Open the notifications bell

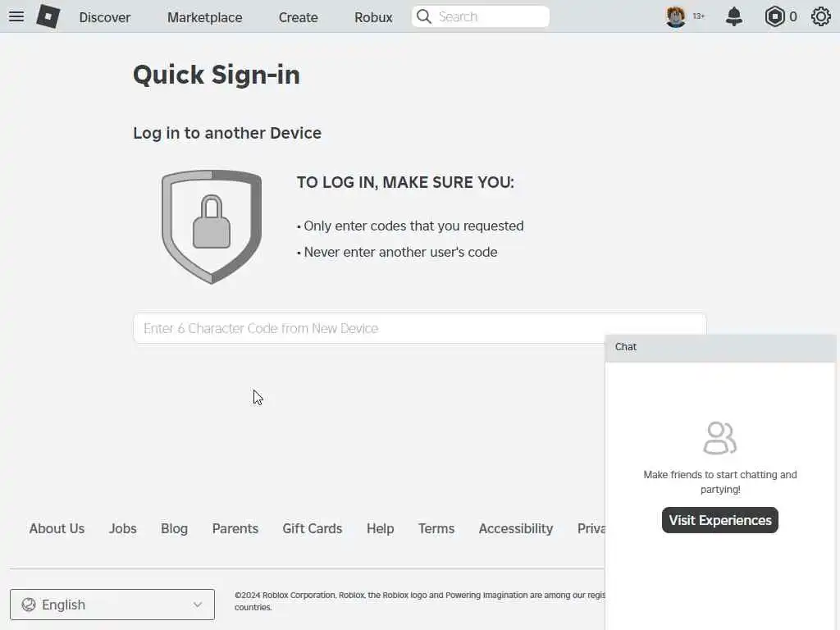tap(734, 16)
